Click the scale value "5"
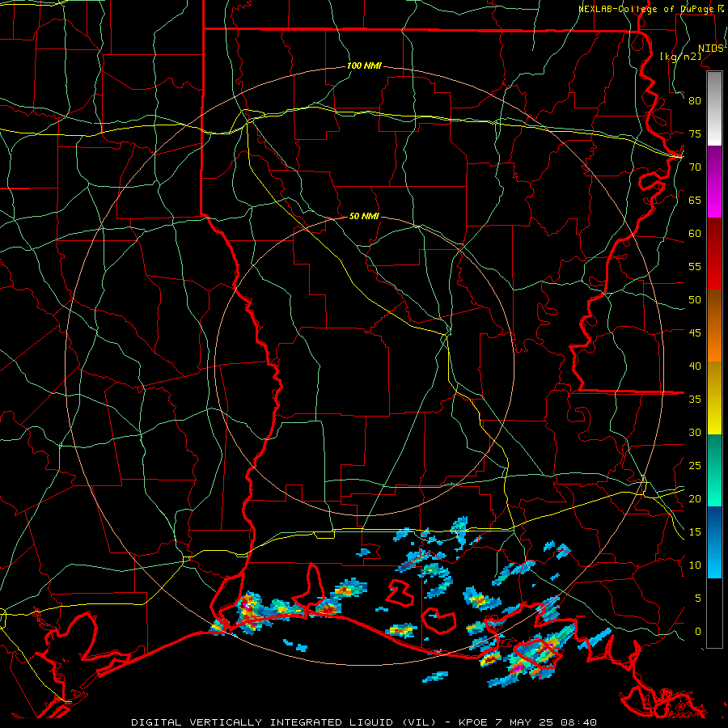728x728 pixels. pyautogui.click(x=698, y=599)
